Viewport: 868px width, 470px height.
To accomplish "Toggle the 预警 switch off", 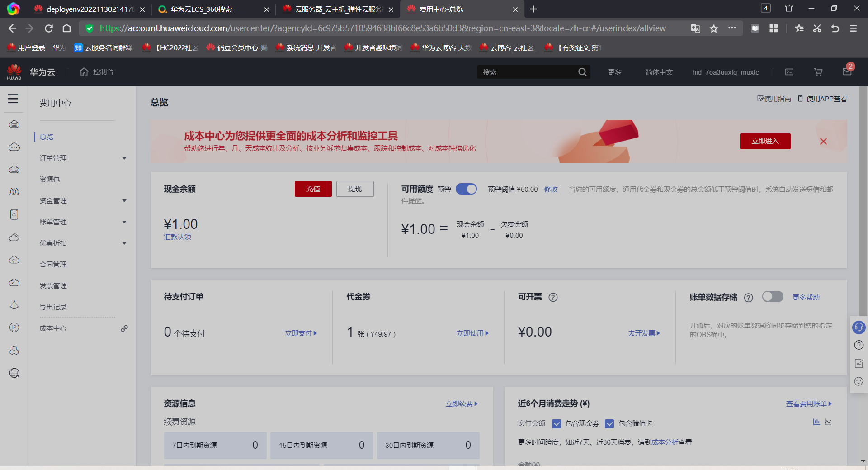I will pos(466,189).
